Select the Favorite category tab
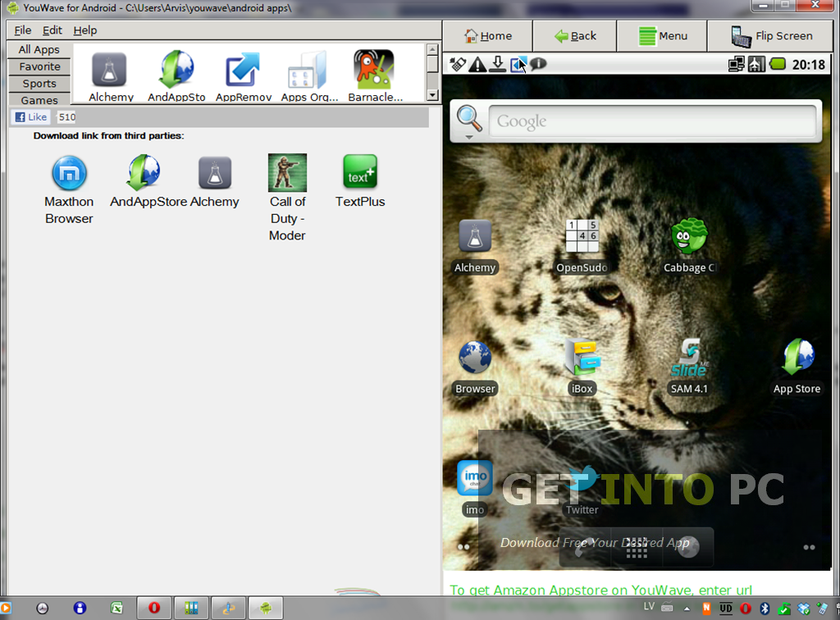This screenshot has width=840, height=620. click(39, 66)
